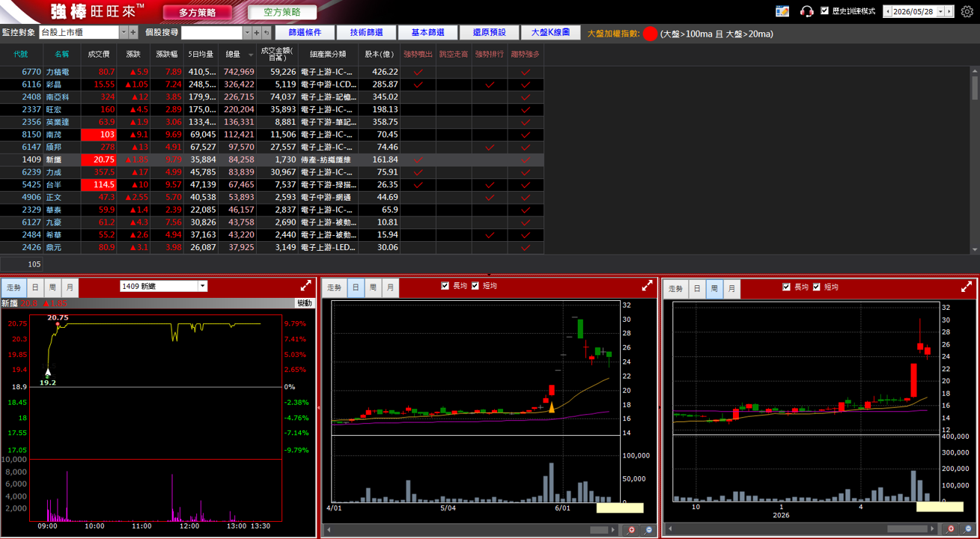Zoom in on right weekly chart

(x=951, y=529)
